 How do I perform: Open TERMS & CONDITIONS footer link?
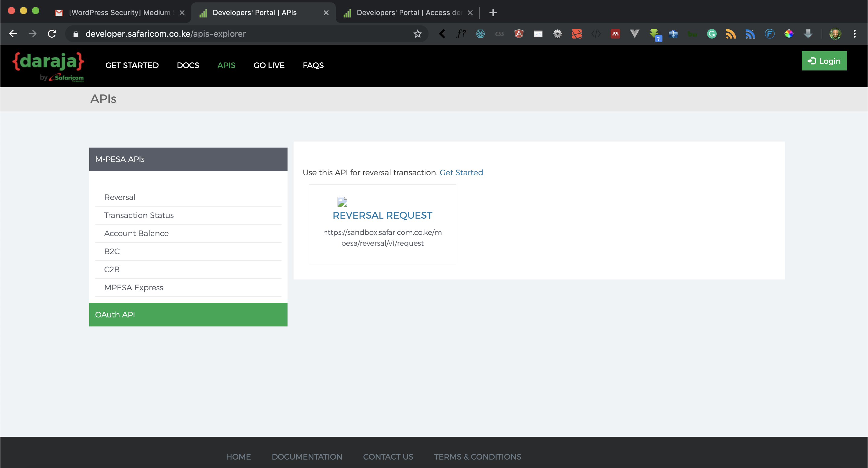[477, 457]
